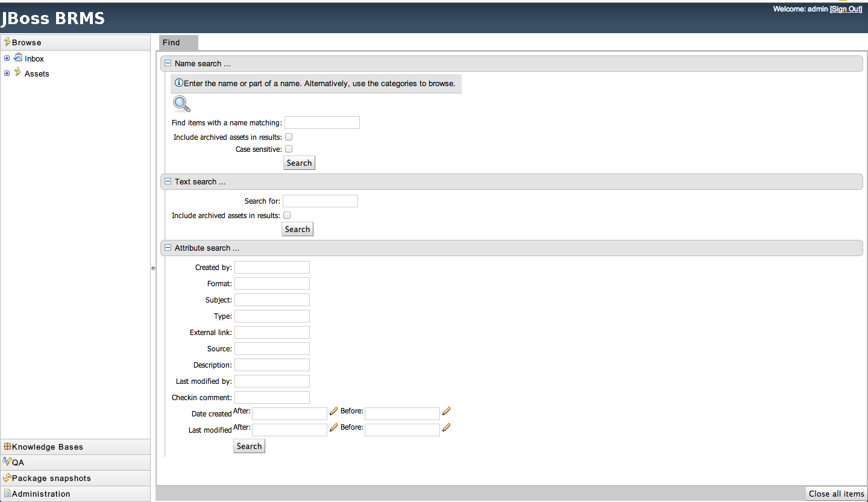
Task: Click the Inbox folder icon
Action: point(18,58)
